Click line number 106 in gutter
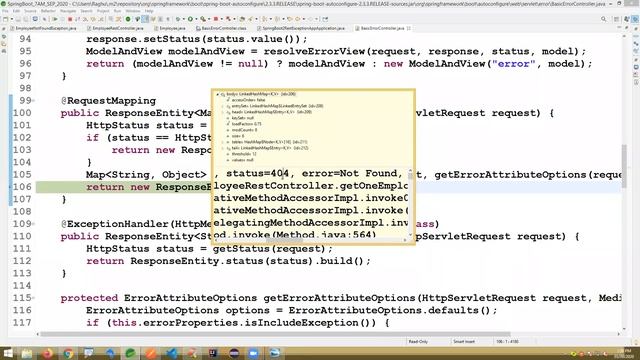 (22, 187)
